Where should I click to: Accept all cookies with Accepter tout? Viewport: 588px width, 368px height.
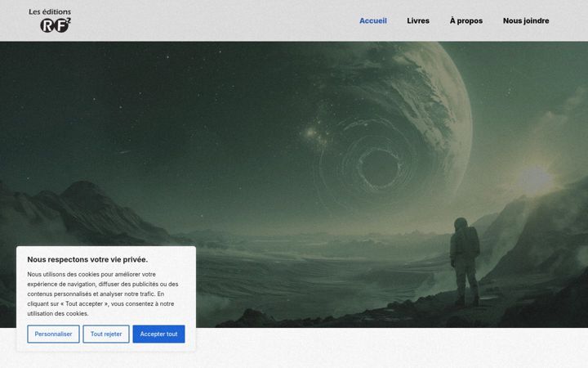tap(158, 334)
